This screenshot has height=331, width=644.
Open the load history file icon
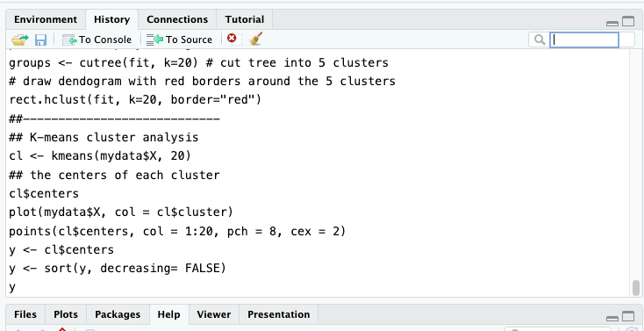coord(19,40)
